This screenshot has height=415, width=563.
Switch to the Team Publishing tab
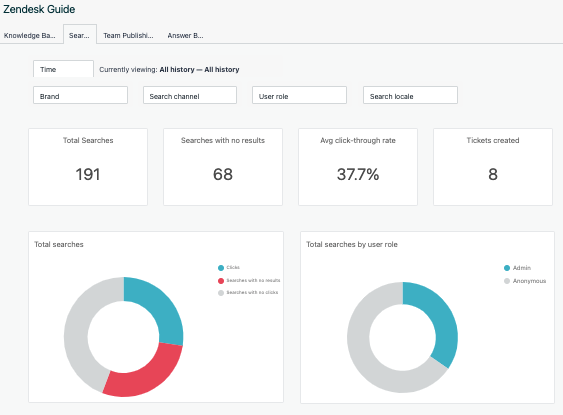tap(128, 36)
